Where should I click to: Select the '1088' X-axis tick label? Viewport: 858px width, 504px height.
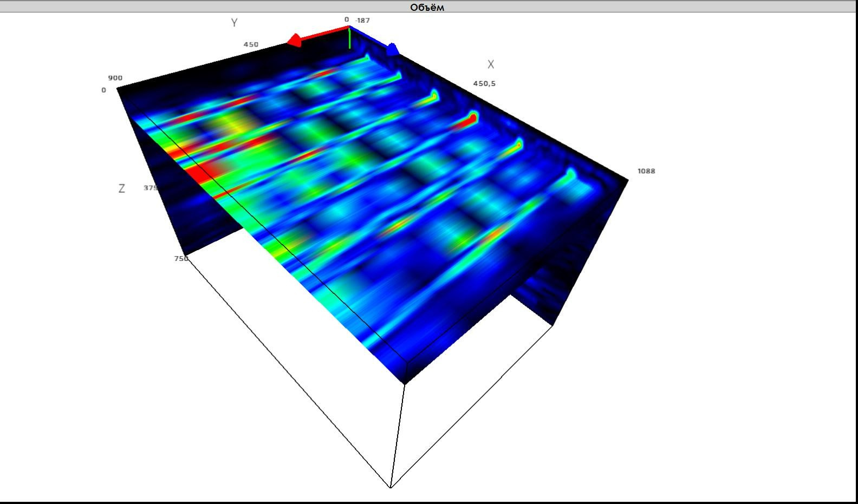coord(646,171)
